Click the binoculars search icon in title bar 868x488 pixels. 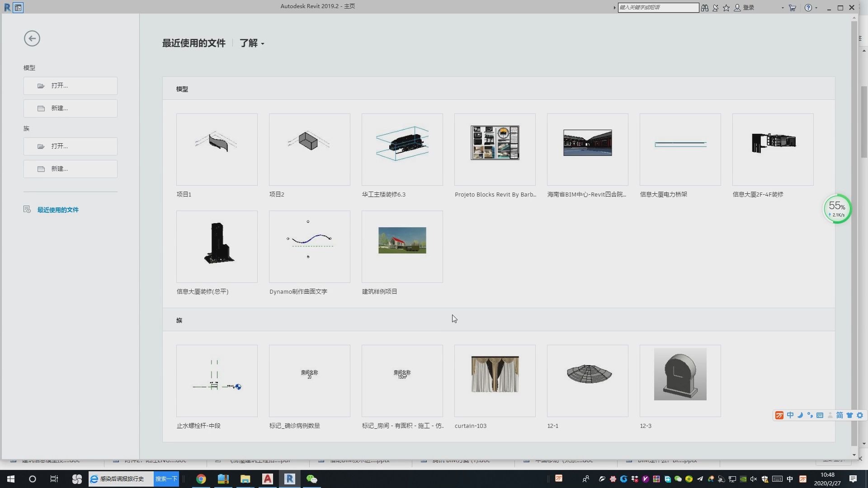click(704, 8)
